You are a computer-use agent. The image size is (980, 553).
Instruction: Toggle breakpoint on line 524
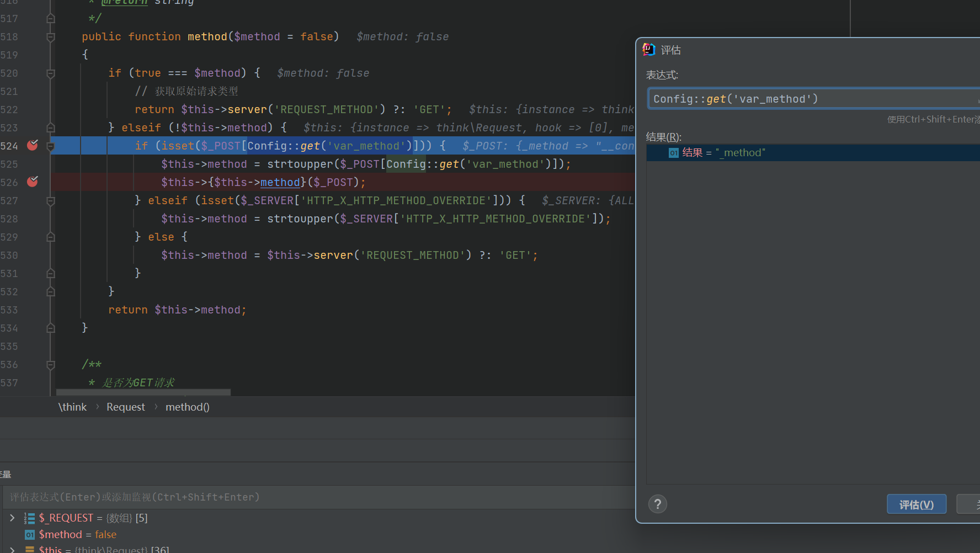[x=33, y=145]
